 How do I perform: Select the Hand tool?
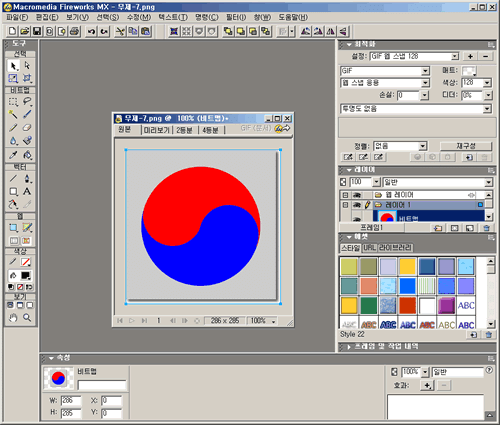13,318
